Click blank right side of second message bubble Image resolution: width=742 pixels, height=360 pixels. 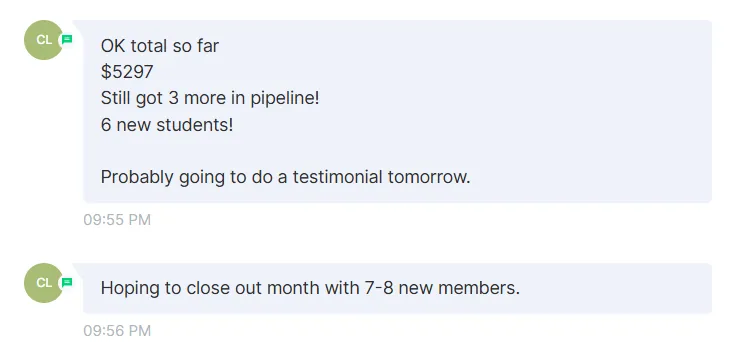pyautogui.click(x=615, y=288)
